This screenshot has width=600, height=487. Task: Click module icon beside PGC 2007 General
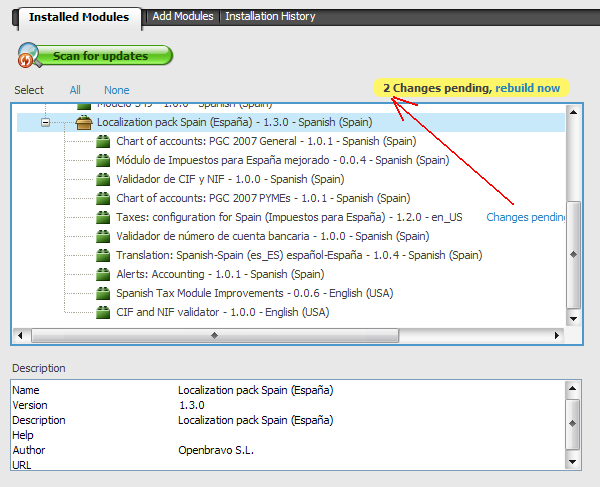103,141
